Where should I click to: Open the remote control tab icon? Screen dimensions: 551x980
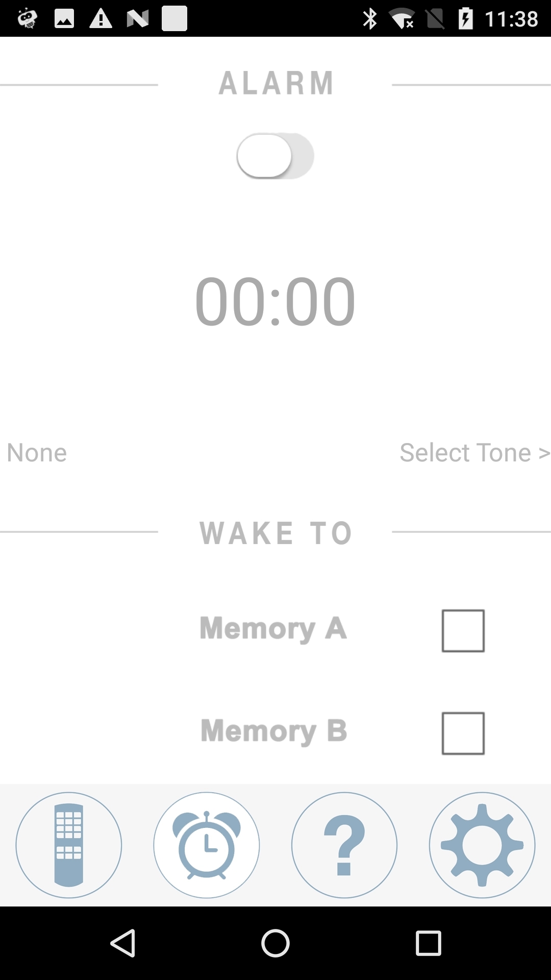pyautogui.click(x=69, y=845)
